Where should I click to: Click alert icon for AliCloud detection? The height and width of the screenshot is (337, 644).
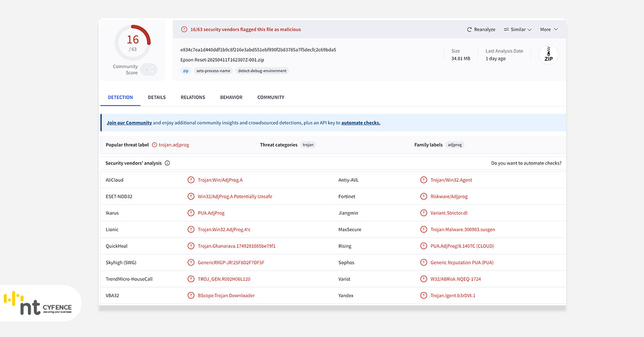click(x=191, y=180)
